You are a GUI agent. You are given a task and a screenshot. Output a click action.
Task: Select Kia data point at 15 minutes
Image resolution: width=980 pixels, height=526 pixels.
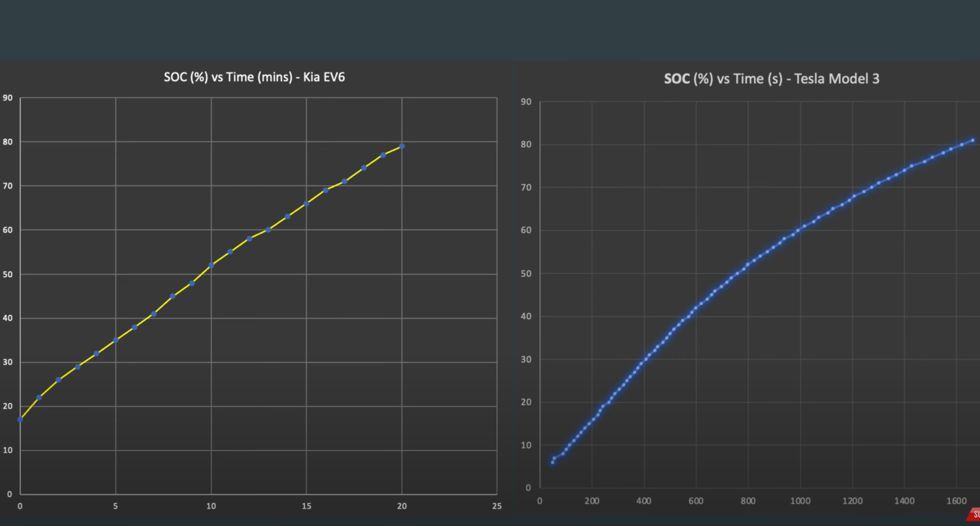(x=307, y=204)
